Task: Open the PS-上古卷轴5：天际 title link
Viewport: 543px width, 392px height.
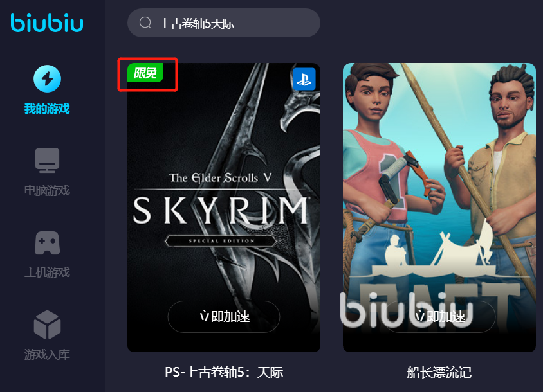Action: tap(224, 372)
